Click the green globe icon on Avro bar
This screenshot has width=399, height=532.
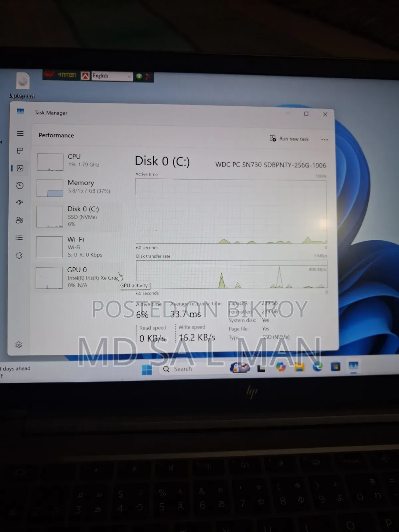coord(139,77)
